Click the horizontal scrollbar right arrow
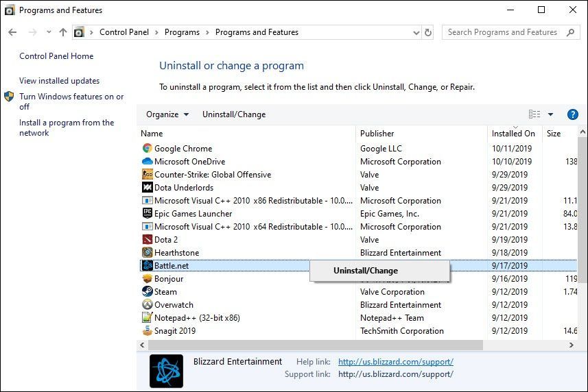The image size is (588, 392). coord(571,345)
